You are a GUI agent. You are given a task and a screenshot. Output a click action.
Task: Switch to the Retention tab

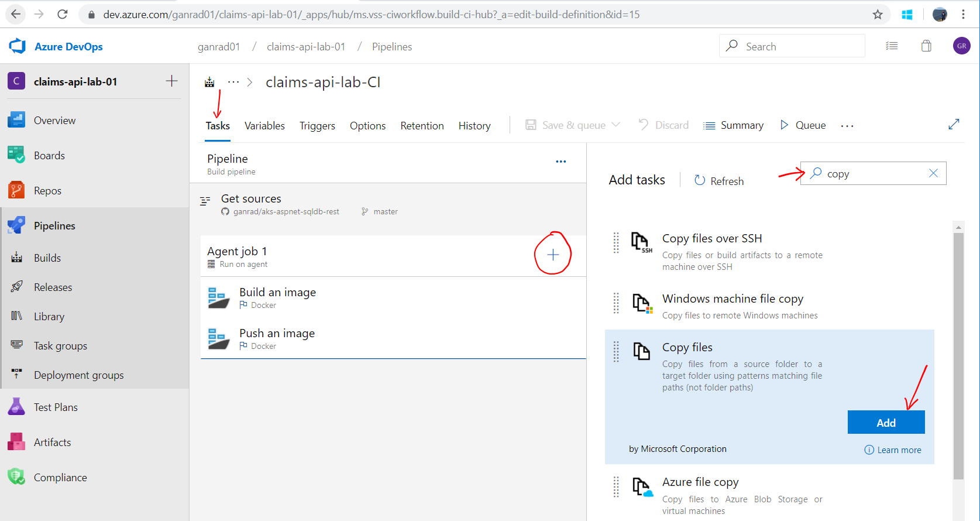[422, 126]
